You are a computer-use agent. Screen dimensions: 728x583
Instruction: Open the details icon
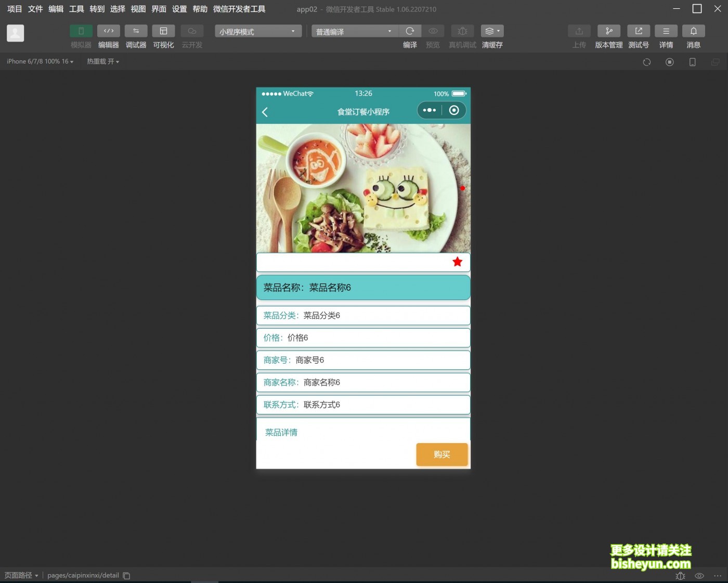point(666,31)
